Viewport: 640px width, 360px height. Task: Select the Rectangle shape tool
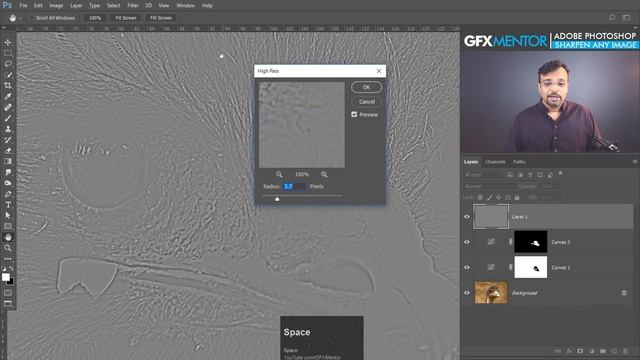pos(8,226)
